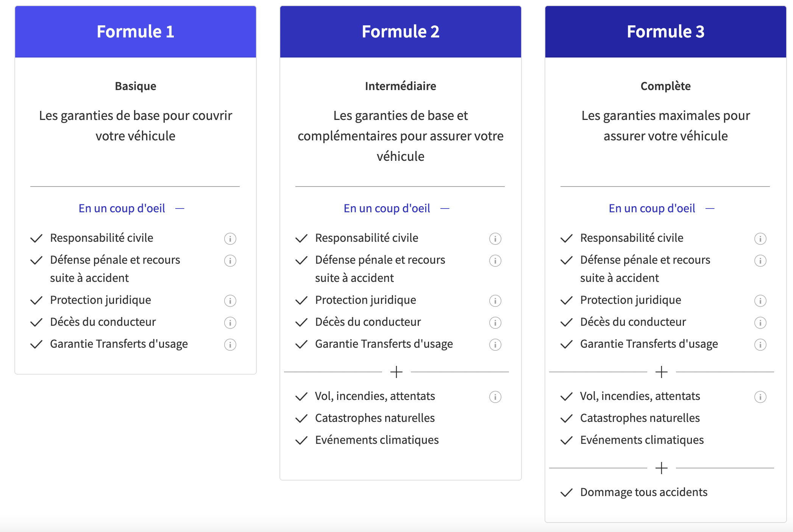
Task: Click the plus divider in the Formule 2 card
Action: point(396,372)
